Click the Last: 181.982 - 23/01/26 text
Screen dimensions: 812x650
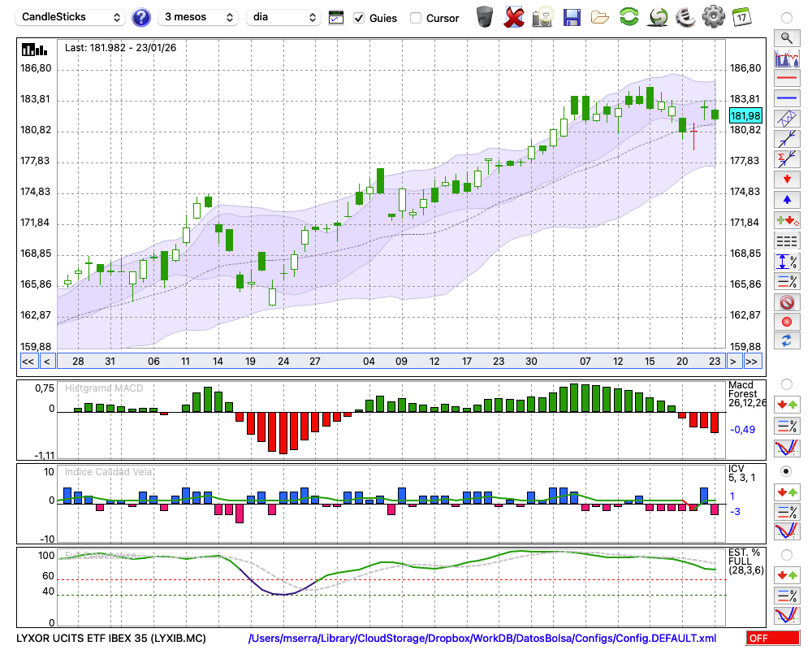point(120,48)
